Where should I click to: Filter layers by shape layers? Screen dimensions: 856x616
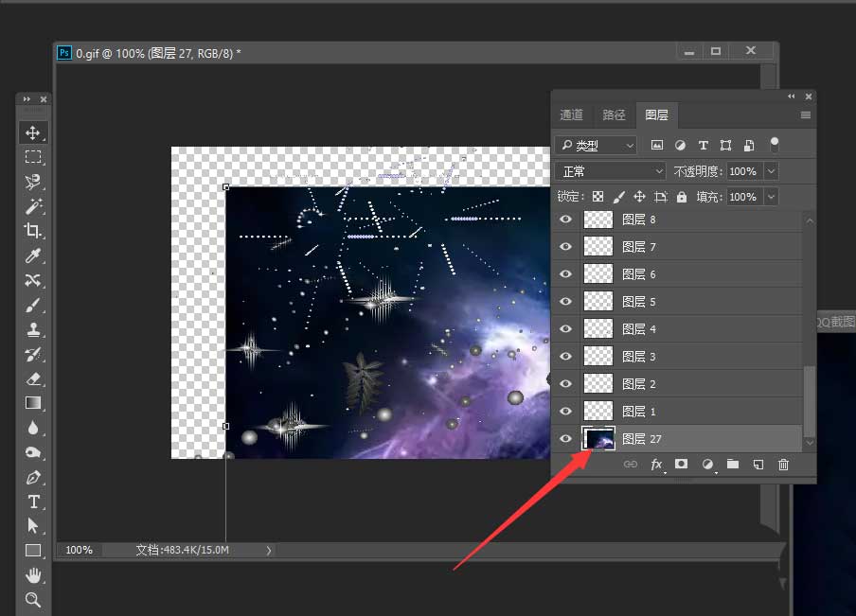coord(725,145)
